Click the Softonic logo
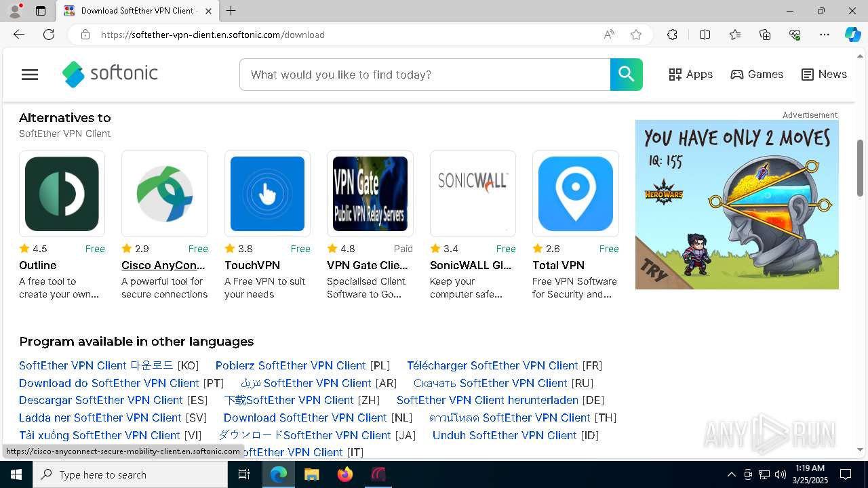The height and width of the screenshot is (488, 868). point(110,74)
